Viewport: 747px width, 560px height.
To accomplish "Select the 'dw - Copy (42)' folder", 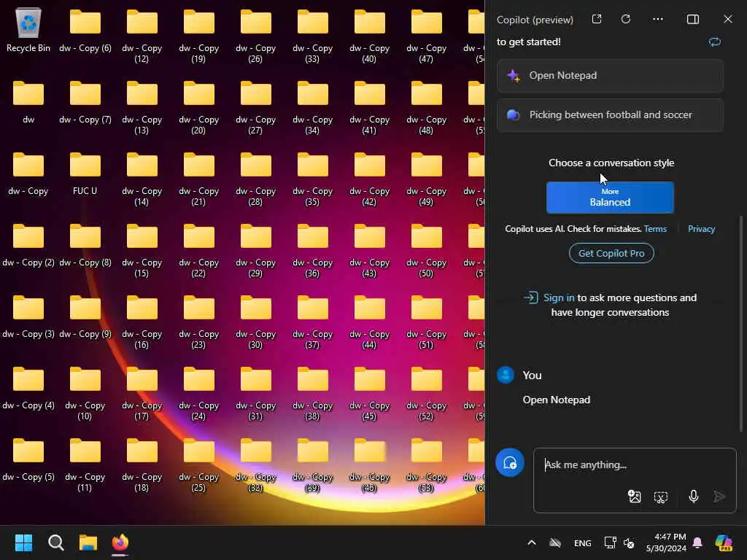I will click(x=369, y=179).
